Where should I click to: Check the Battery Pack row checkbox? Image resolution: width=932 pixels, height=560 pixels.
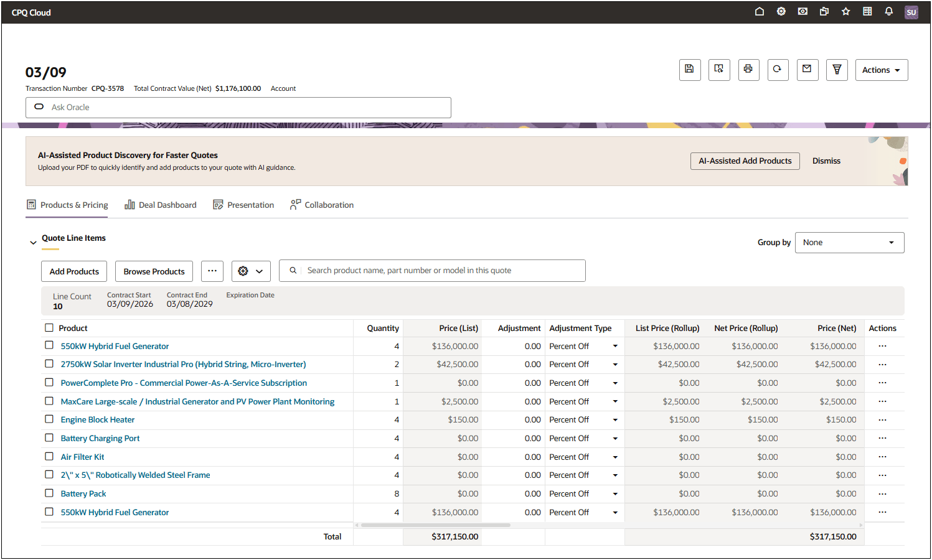tap(49, 493)
